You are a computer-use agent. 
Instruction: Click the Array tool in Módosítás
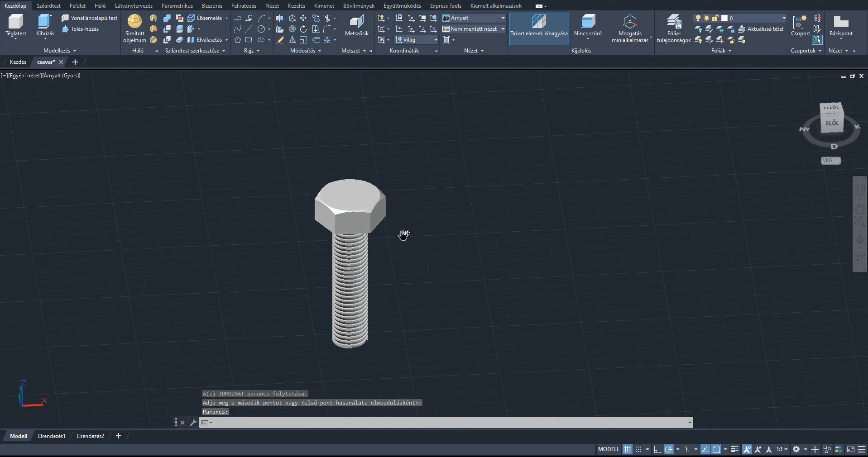[x=327, y=40]
